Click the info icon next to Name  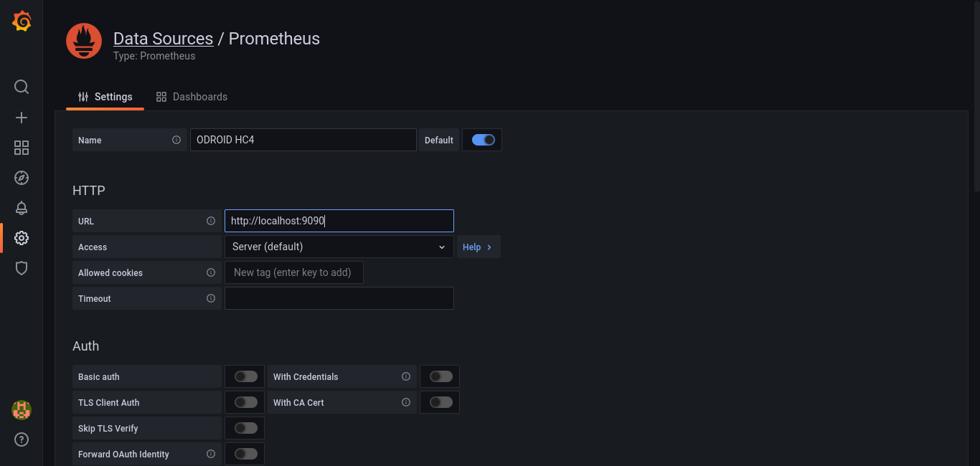[176, 140]
